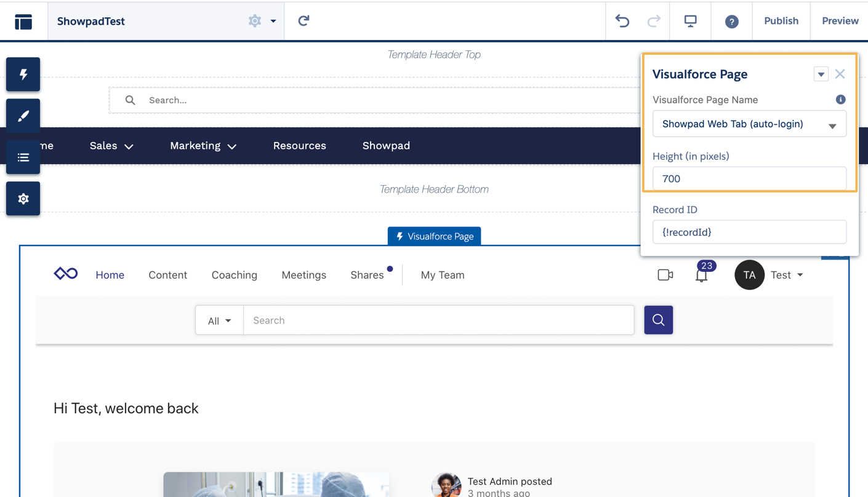This screenshot has width=868, height=497.
Task: Click the Preview button
Action: (840, 21)
